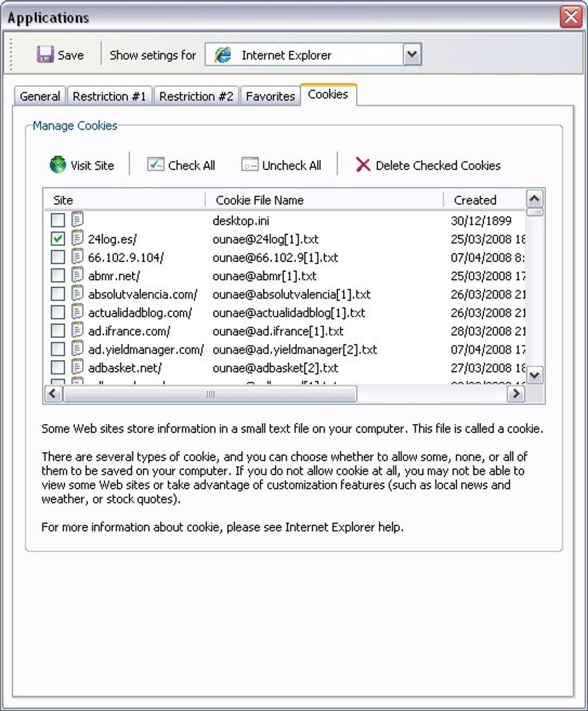588x711 pixels.
Task: Check the abmr.net/ cookie checkbox
Action: click(x=58, y=275)
